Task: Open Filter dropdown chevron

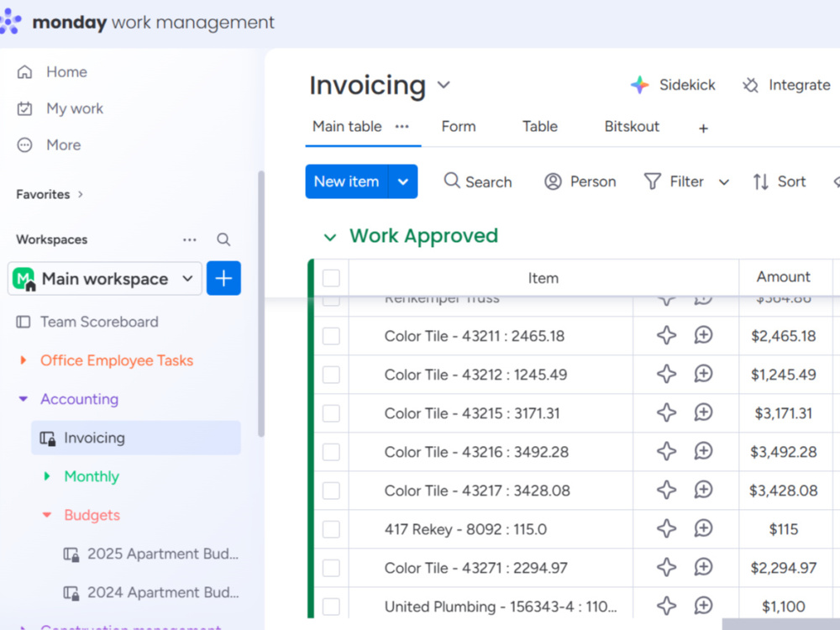Action: point(724,182)
